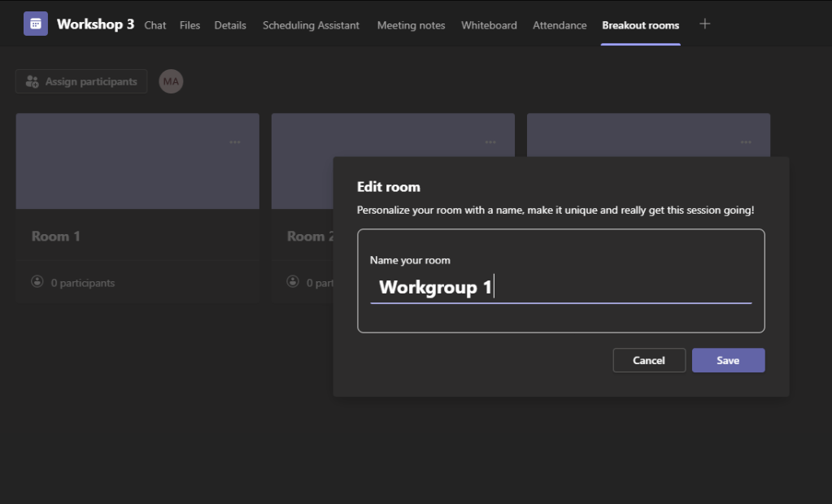Screen dimensions: 832x504
Task: Open Room 2 more options ellipsis
Action: point(490,142)
